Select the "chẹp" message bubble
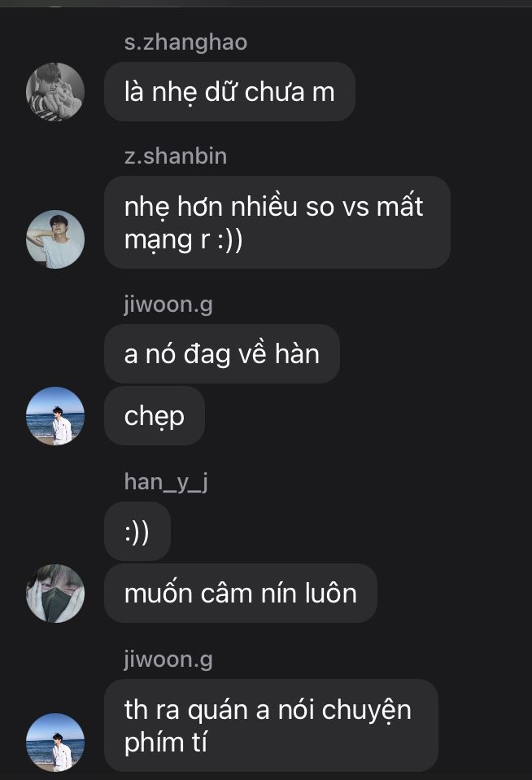 tap(154, 416)
